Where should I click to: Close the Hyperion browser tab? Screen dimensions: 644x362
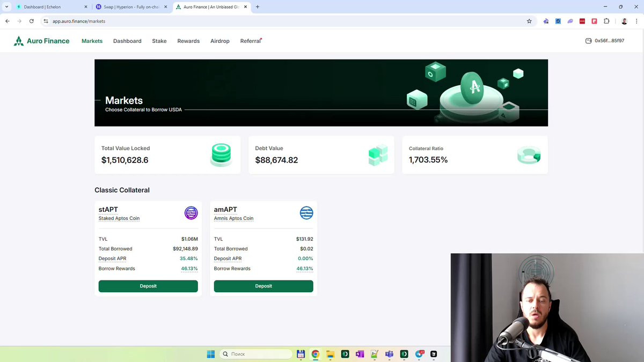point(166,7)
